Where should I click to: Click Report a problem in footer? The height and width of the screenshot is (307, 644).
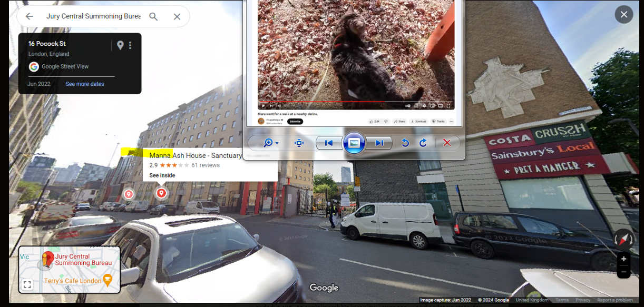click(x=615, y=300)
